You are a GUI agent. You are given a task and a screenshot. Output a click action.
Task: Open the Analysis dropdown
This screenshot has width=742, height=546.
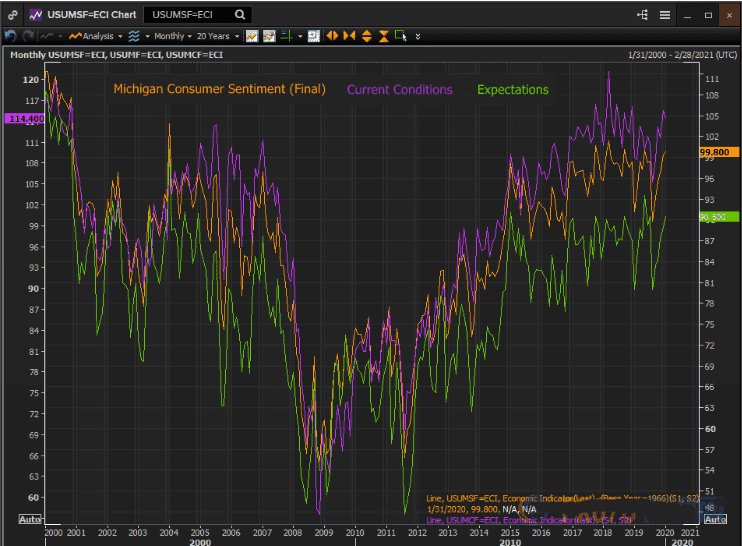point(95,35)
